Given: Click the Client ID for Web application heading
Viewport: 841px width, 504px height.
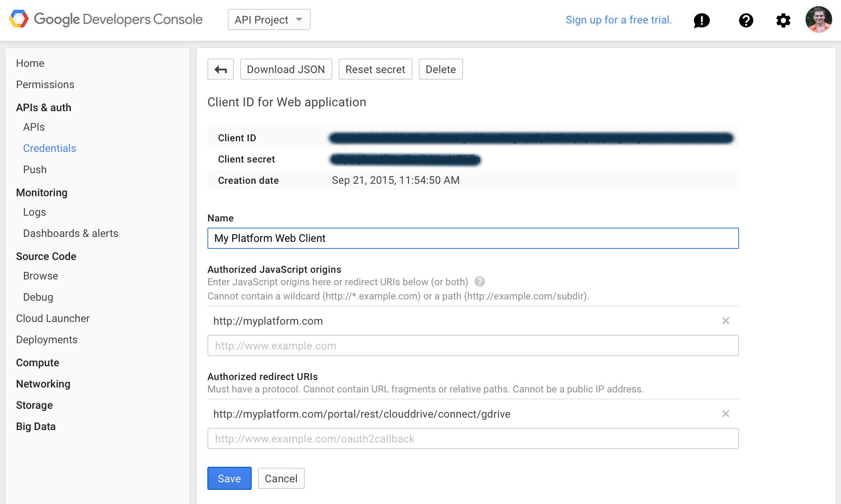Looking at the screenshot, I should 287,102.
